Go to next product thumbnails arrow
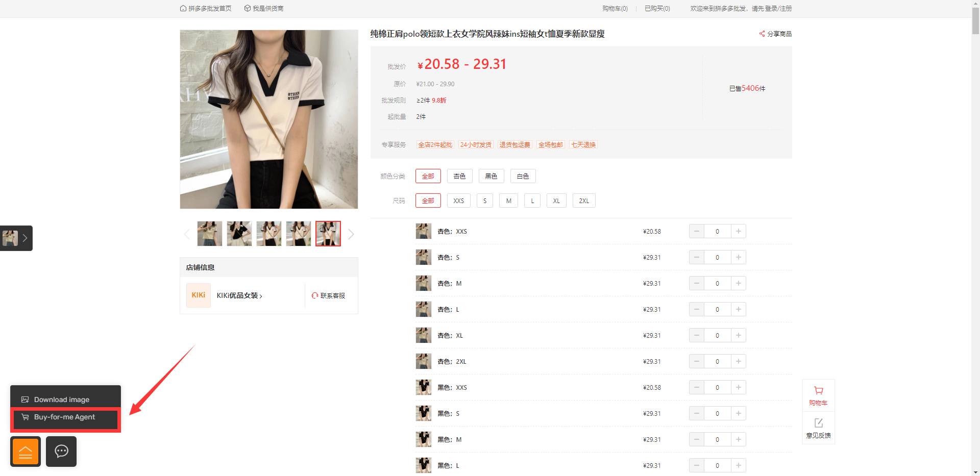Screen dimensions: 980x476 pyautogui.click(x=351, y=234)
